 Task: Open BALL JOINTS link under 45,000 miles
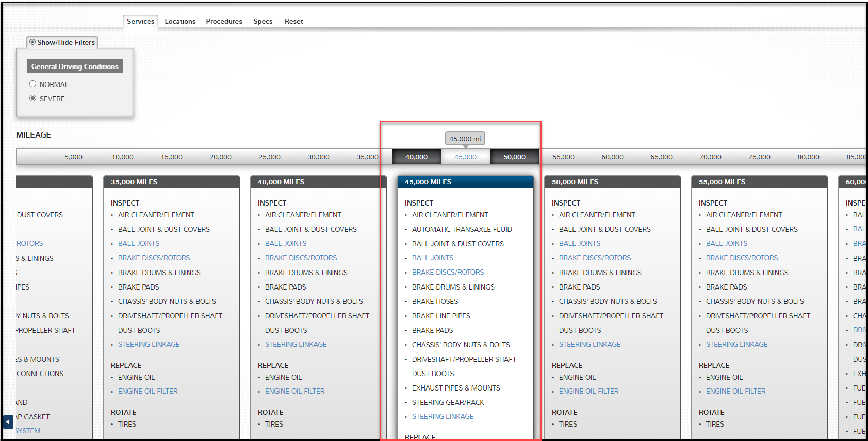[433, 258]
